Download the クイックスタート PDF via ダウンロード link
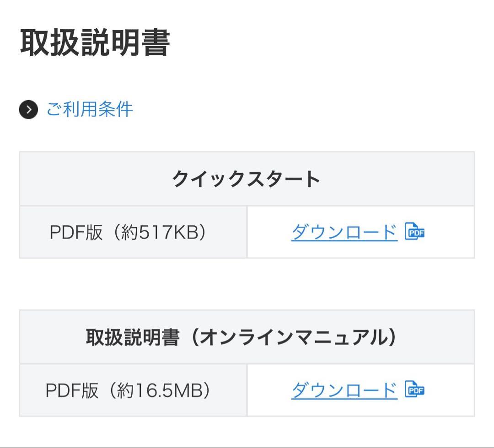Viewport: 494px width, 448px height. [x=344, y=232]
